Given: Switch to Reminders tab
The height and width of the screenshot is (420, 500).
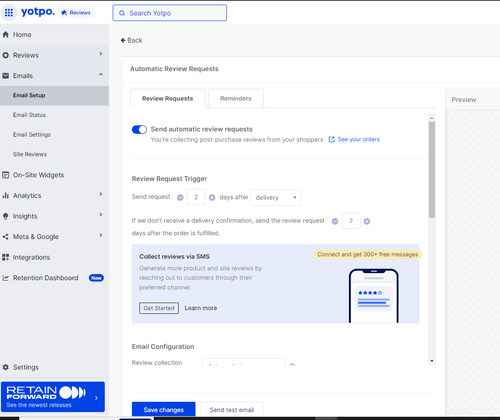Looking at the screenshot, I should (236, 99).
